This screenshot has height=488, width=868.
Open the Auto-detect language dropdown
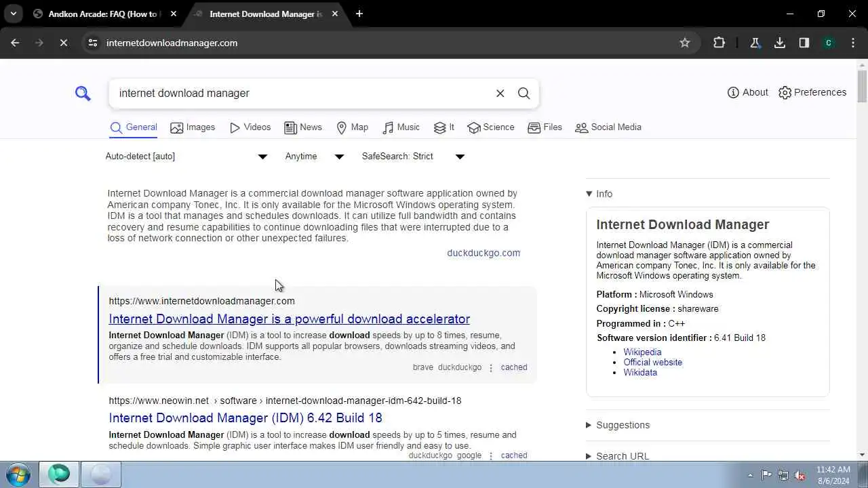(x=186, y=157)
